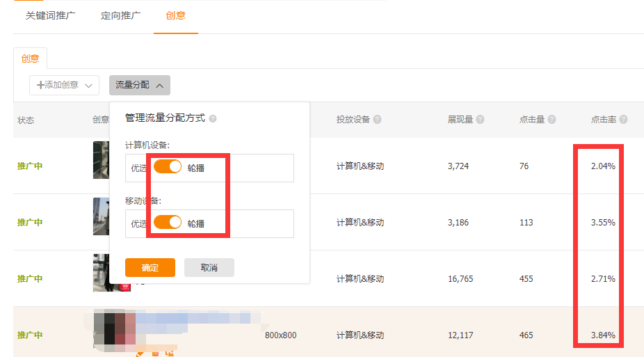Click the 状态 column header
The width and height of the screenshot is (644, 357).
click(26, 120)
